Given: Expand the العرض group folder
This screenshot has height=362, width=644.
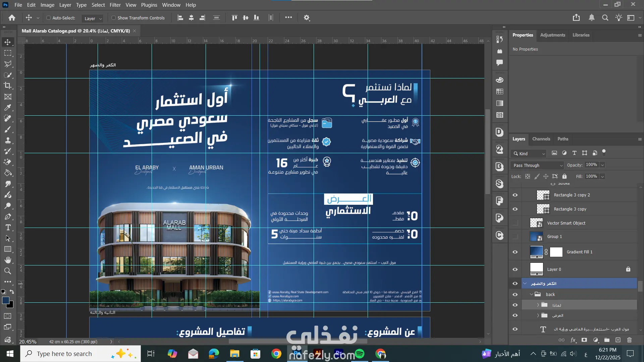Looking at the screenshot, I should pyautogui.click(x=538, y=315).
